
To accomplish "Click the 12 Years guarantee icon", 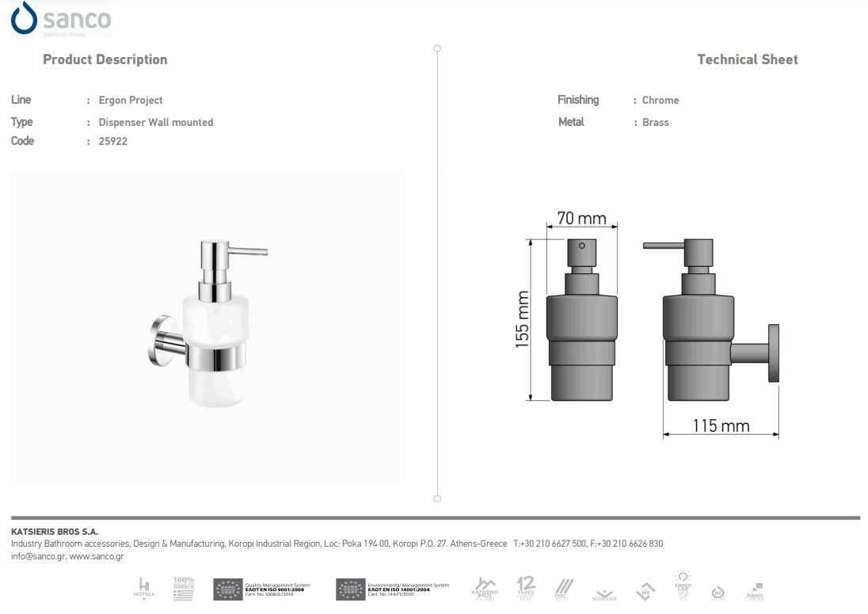I will pos(526,589).
